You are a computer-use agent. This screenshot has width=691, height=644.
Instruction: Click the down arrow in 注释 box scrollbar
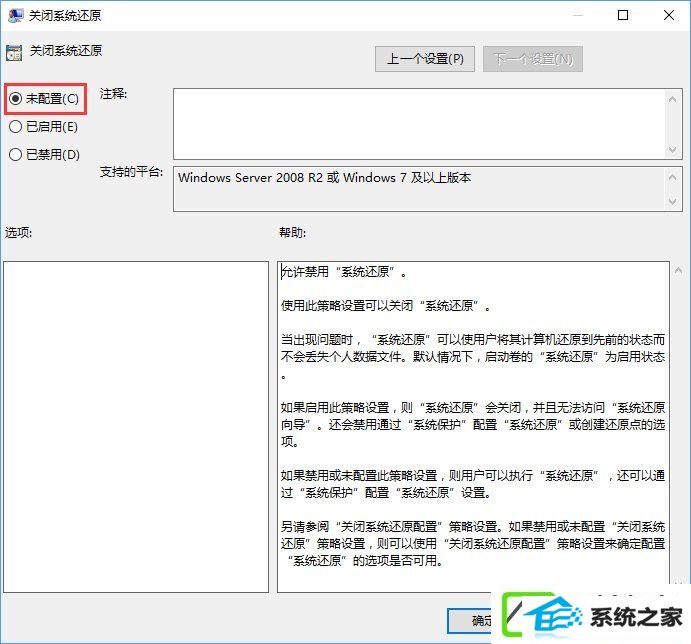pos(672,149)
